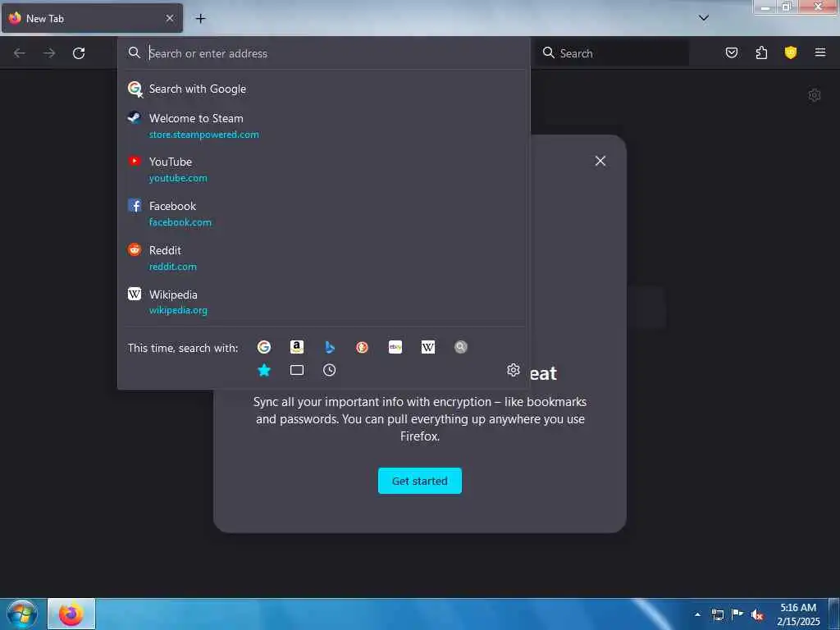
Task: Search history with the clock icon
Action: [x=330, y=370]
